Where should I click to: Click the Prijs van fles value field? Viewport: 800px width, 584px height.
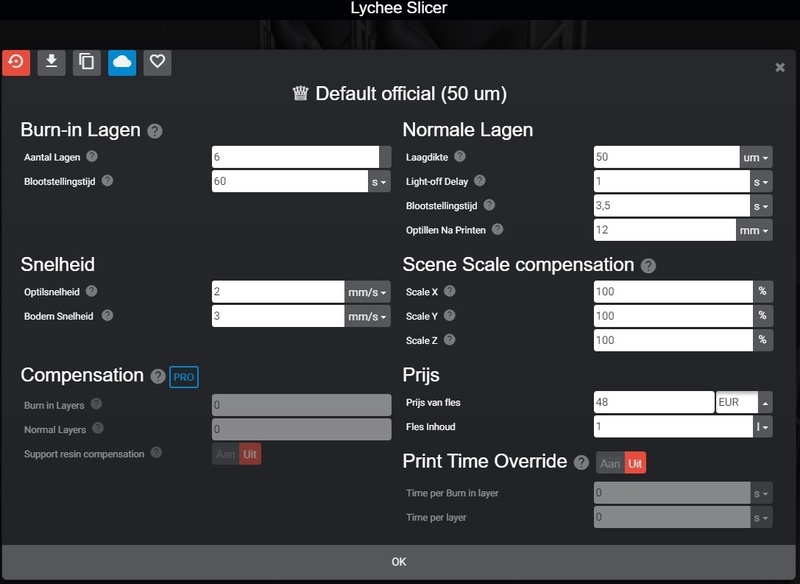654,402
